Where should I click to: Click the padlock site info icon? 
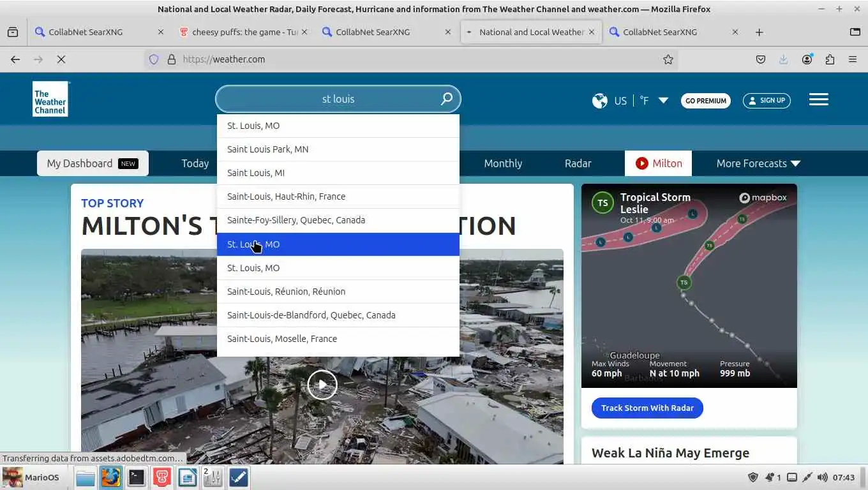[x=171, y=59]
